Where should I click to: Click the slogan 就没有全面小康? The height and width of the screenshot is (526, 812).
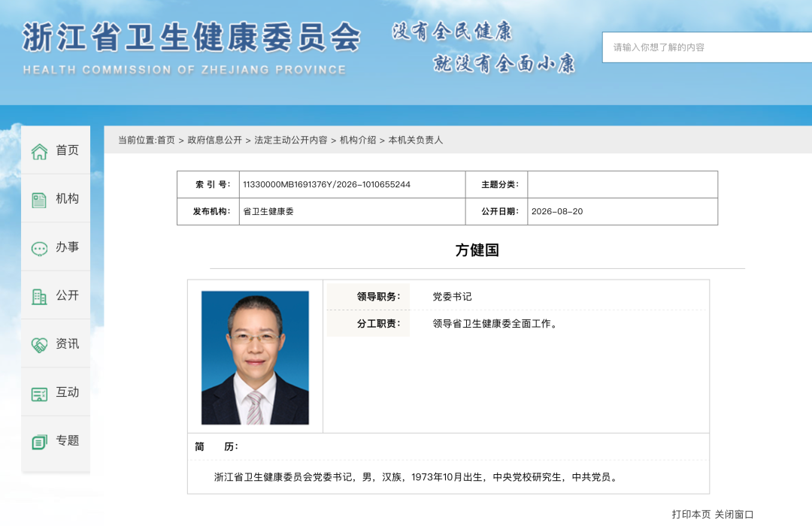tap(504, 64)
